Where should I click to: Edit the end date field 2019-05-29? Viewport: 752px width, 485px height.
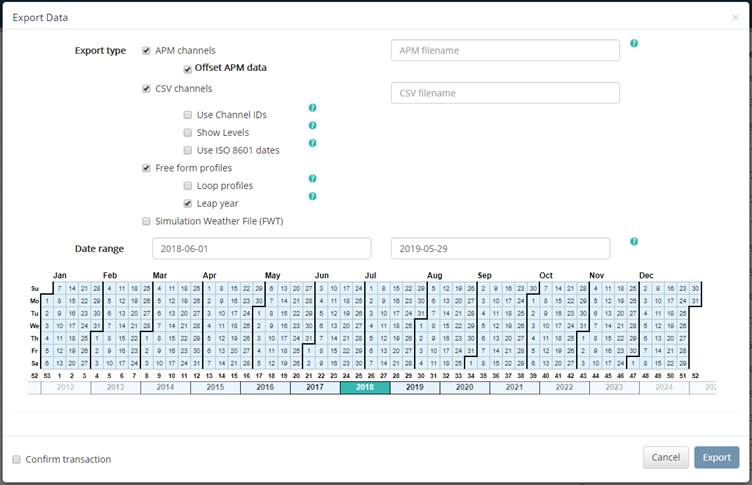pos(500,248)
